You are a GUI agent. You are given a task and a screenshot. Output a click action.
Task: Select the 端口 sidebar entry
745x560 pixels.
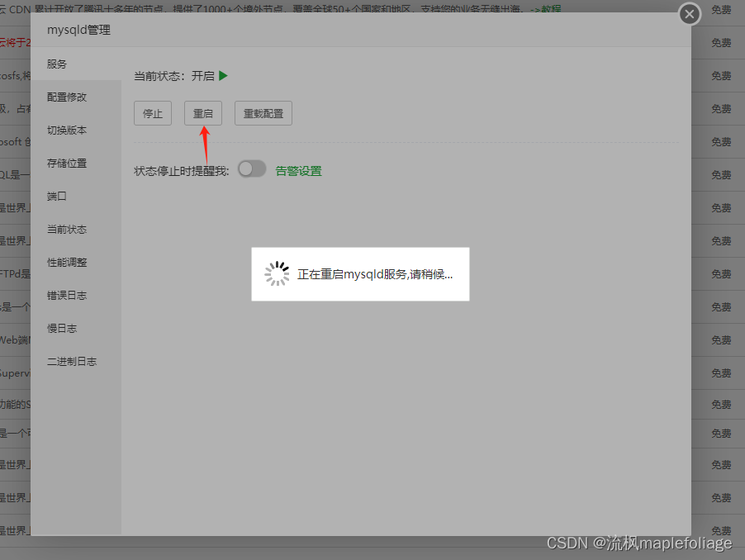55,196
